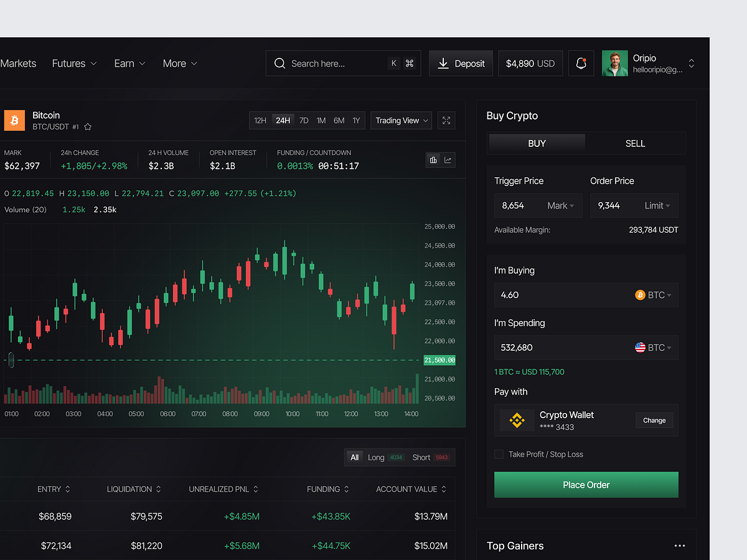This screenshot has height=560, width=747.
Task: Open Top Gainers more options
Action: pos(680,546)
